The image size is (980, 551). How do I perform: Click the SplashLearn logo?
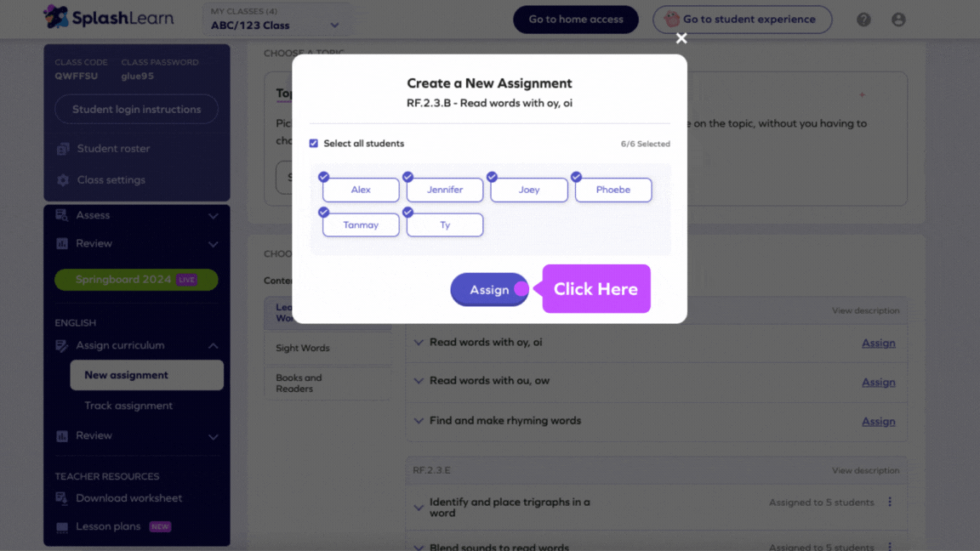tap(108, 18)
